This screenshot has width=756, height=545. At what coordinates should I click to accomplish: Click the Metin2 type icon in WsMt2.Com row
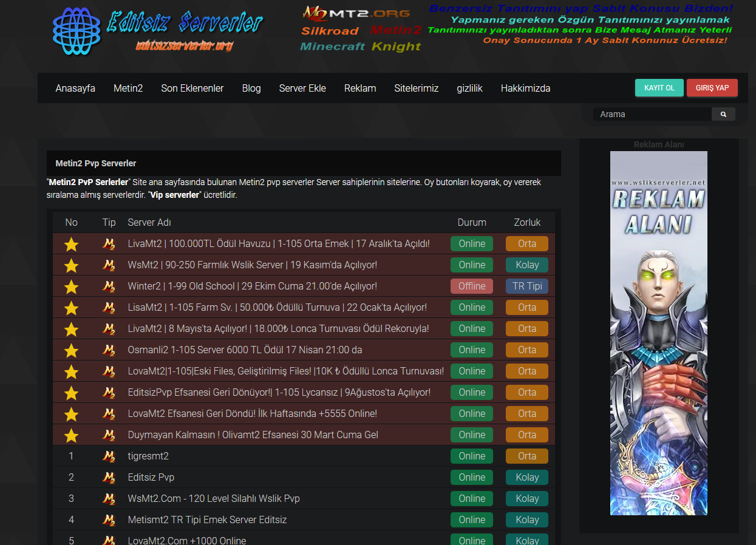pyautogui.click(x=109, y=499)
